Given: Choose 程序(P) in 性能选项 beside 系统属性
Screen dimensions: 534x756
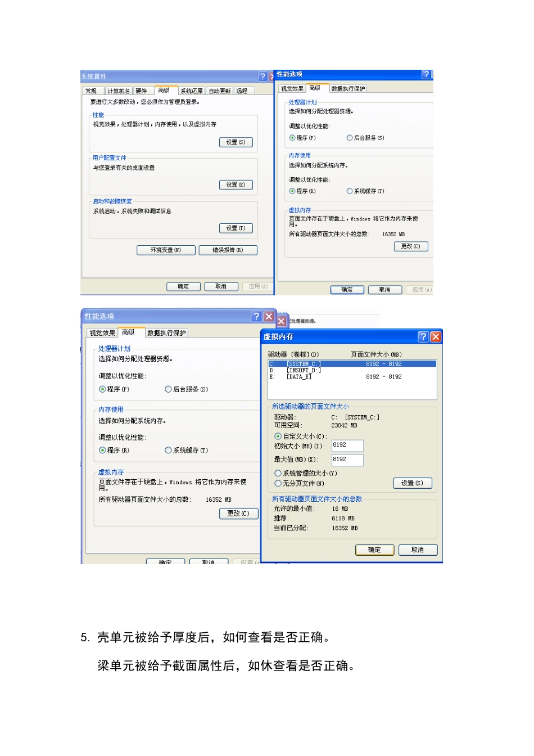Looking at the screenshot, I should pos(302,138).
